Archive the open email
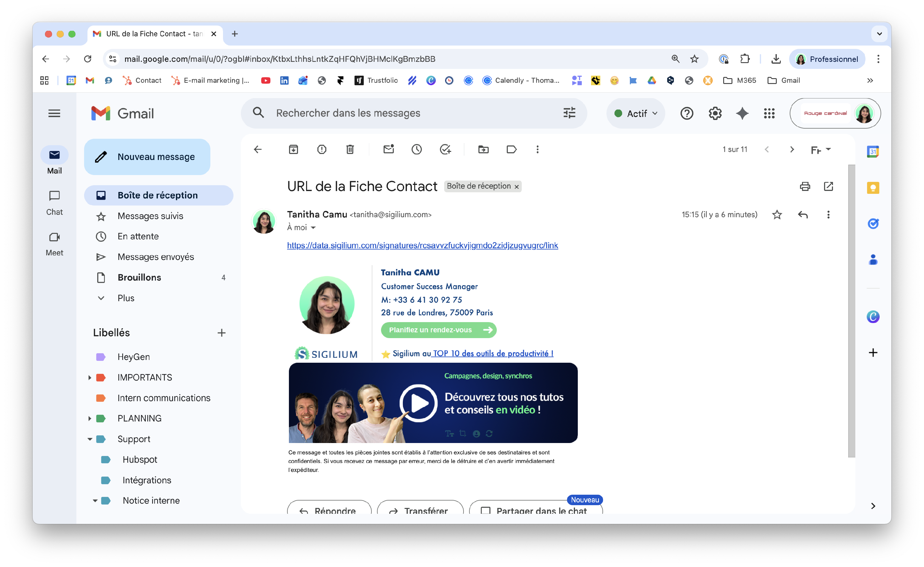The image size is (924, 567). (x=293, y=150)
